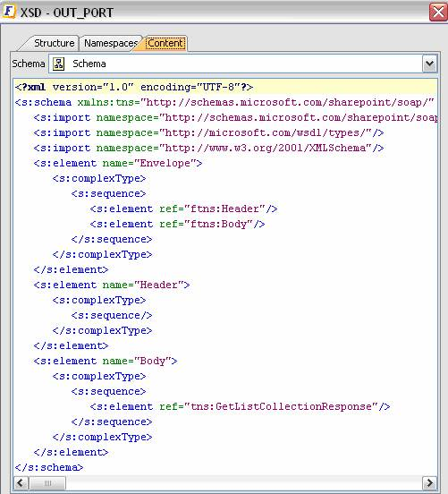
Task: Click the horizontal scrollbar right arrow
Action: point(429,482)
